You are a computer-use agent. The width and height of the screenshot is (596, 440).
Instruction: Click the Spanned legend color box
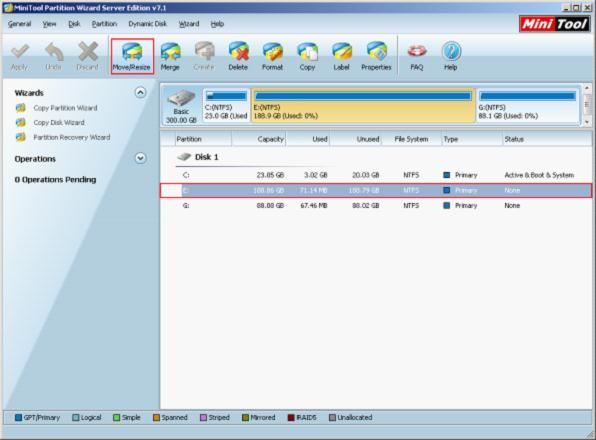pos(156,418)
